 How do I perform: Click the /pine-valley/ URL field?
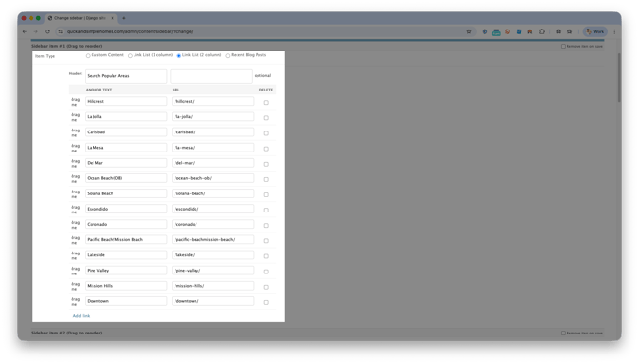point(213,271)
